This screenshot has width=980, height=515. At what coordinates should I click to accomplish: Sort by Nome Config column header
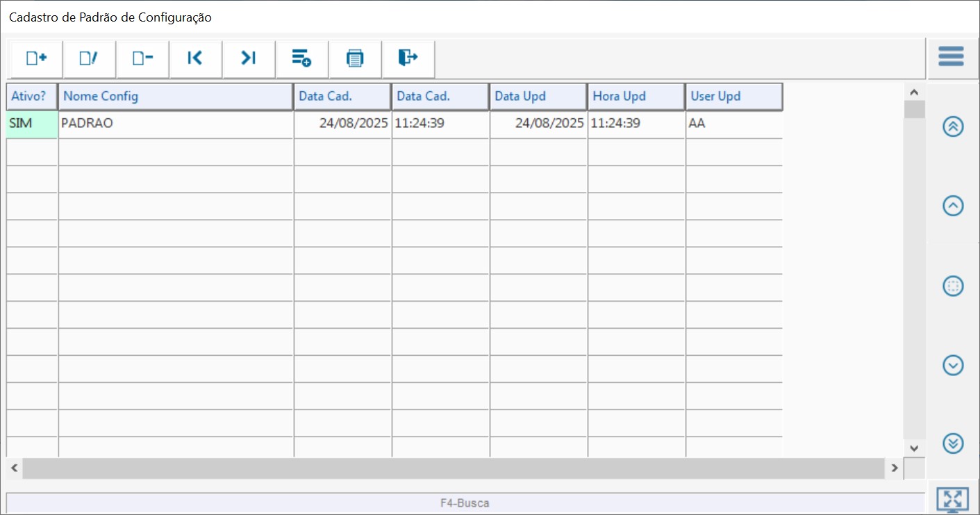click(x=176, y=97)
